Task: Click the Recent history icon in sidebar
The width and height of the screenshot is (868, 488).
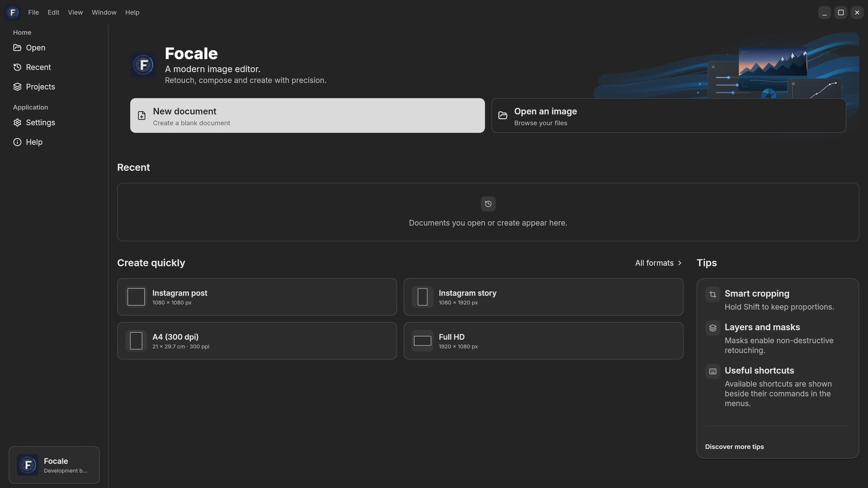Action: click(x=17, y=67)
